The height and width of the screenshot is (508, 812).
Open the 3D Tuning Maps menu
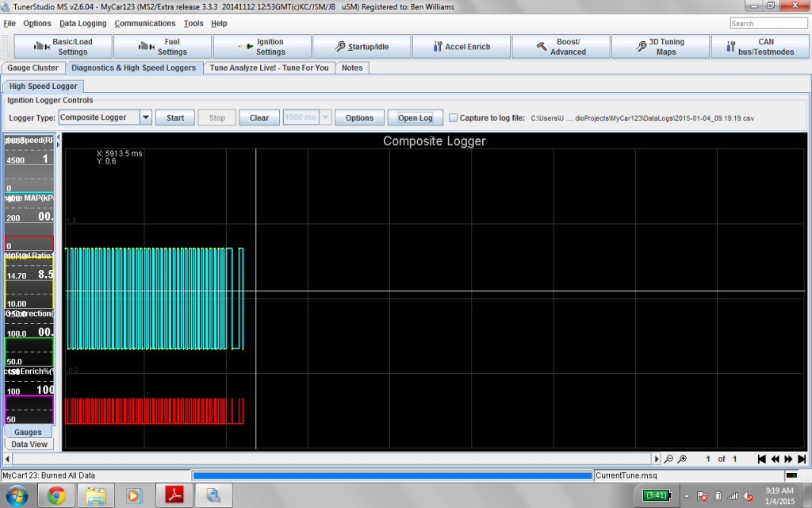click(x=660, y=47)
